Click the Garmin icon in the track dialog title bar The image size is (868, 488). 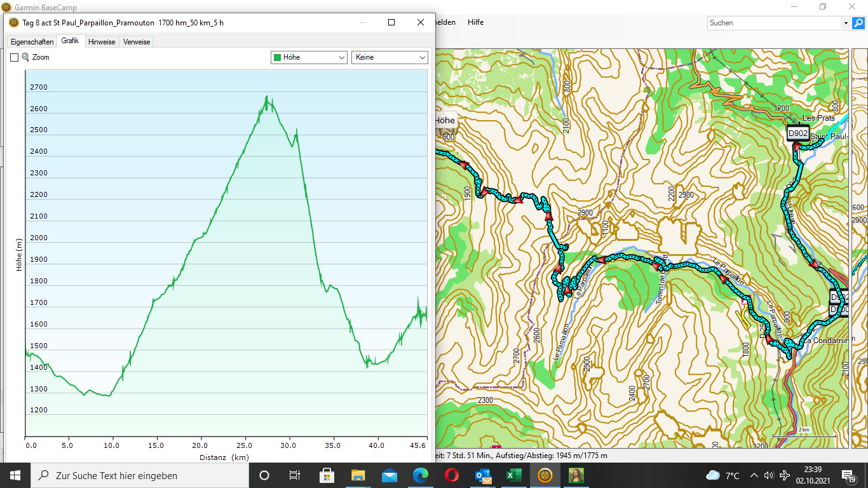click(x=13, y=22)
